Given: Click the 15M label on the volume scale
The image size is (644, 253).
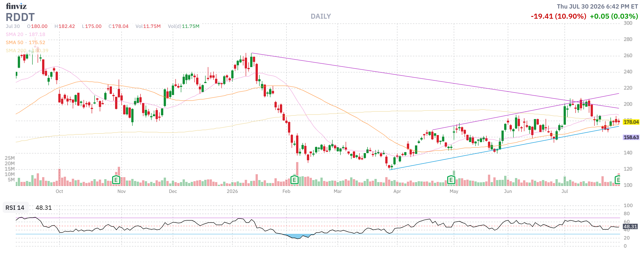Looking at the screenshot, I should 10,169.
